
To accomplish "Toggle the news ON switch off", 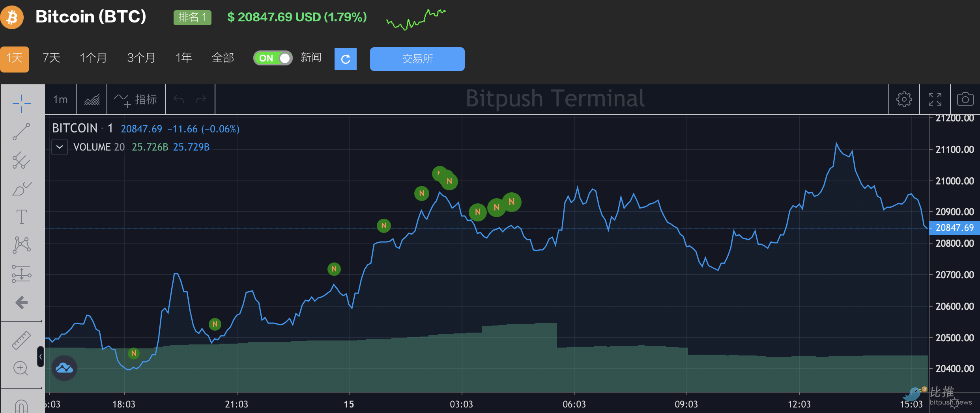I will (273, 58).
